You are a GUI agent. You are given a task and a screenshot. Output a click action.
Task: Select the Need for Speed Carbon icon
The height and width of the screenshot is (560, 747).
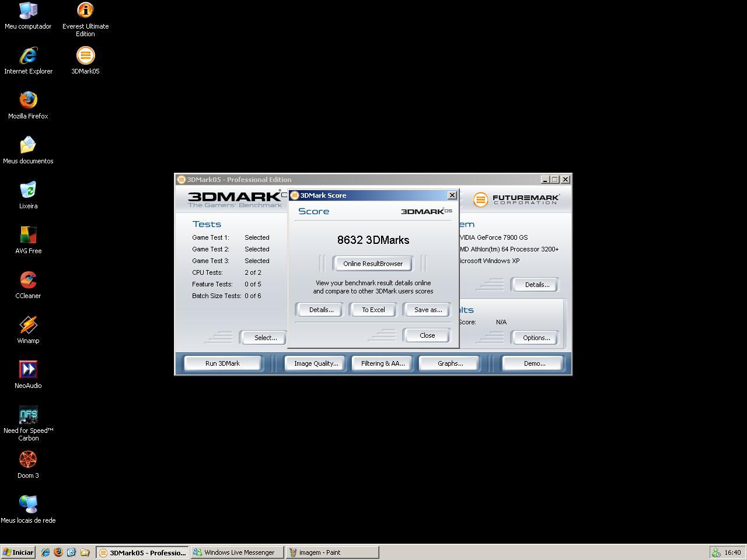pyautogui.click(x=28, y=423)
